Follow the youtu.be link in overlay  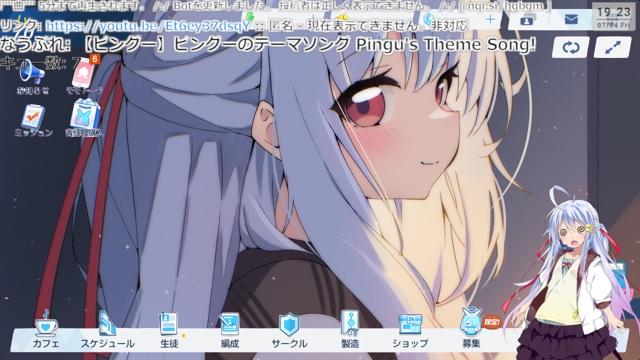(x=147, y=26)
